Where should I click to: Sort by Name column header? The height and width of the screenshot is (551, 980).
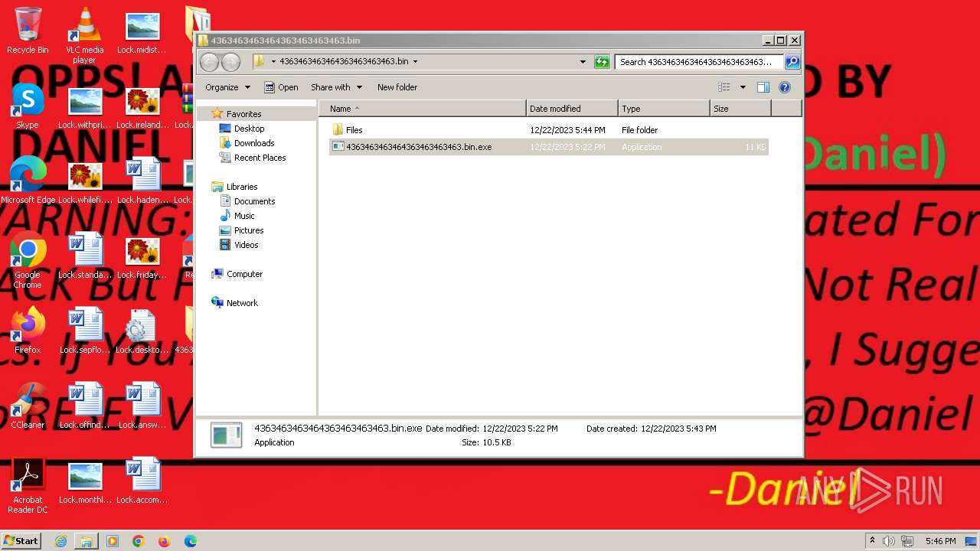[x=422, y=109]
